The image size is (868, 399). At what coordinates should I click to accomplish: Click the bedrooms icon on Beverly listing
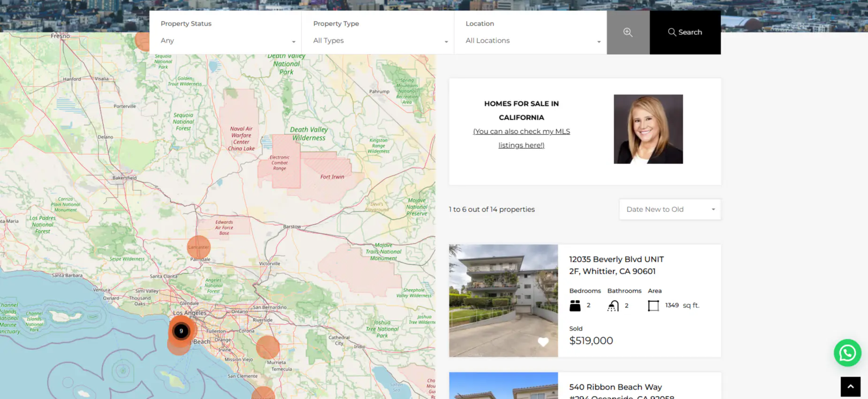pyautogui.click(x=575, y=306)
